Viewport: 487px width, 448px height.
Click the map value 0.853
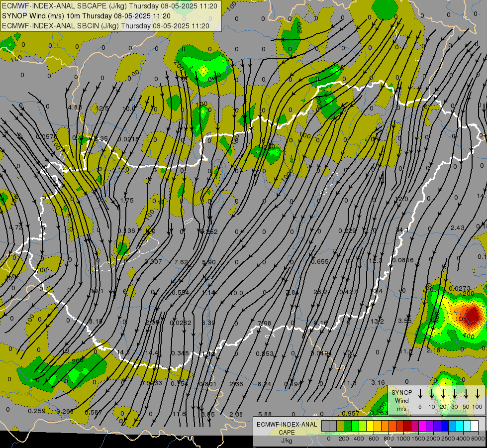click(x=265, y=353)
